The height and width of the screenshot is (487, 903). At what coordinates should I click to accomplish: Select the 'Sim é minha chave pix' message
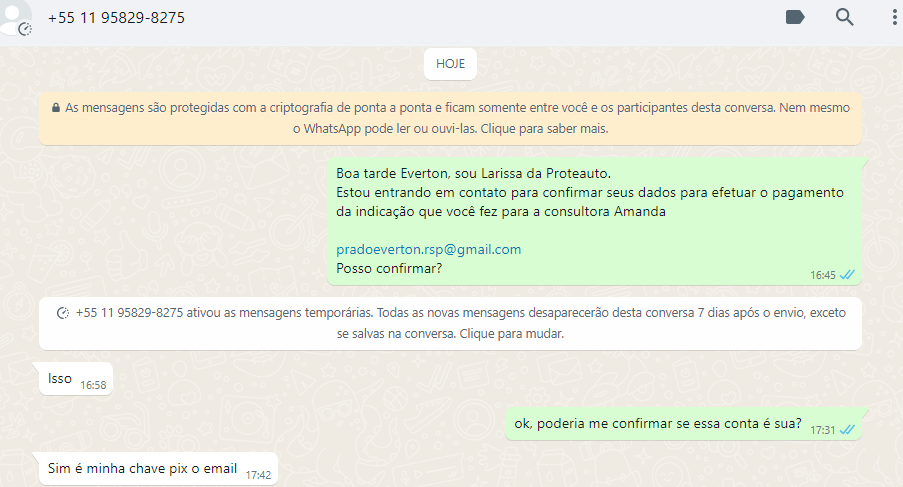158,469
